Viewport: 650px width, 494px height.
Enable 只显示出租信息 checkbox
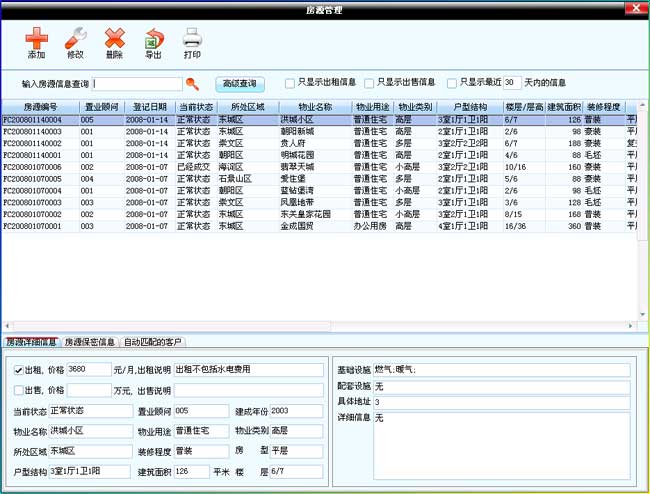289,83
